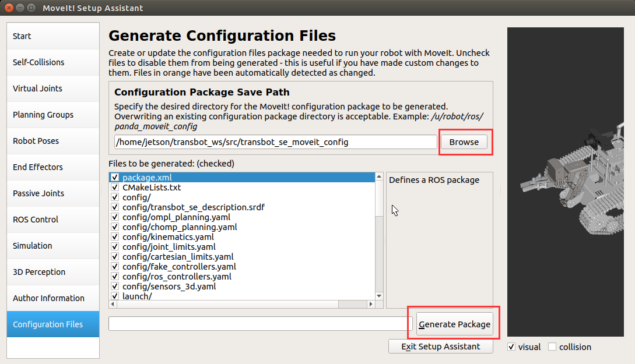Close the MoveIt! Setup Assistant window
The width and height of the screenshot is (635, 364).
click(x=9, y=8)
